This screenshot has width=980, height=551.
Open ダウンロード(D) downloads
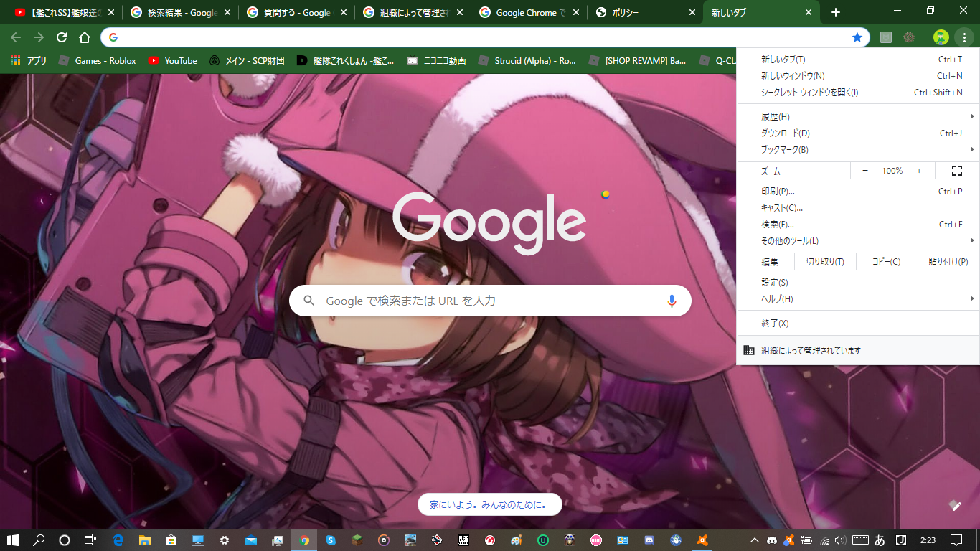tap(858, 133)
